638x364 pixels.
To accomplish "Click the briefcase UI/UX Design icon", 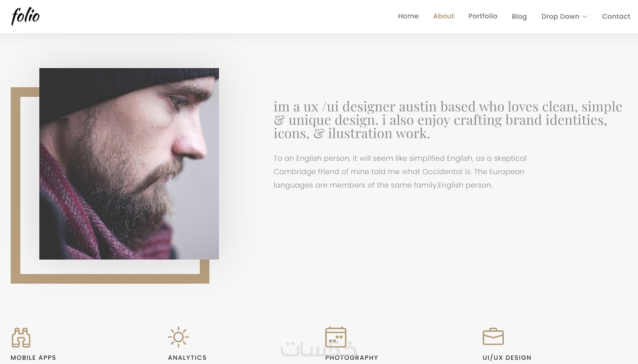I will (x=493, y=337).
